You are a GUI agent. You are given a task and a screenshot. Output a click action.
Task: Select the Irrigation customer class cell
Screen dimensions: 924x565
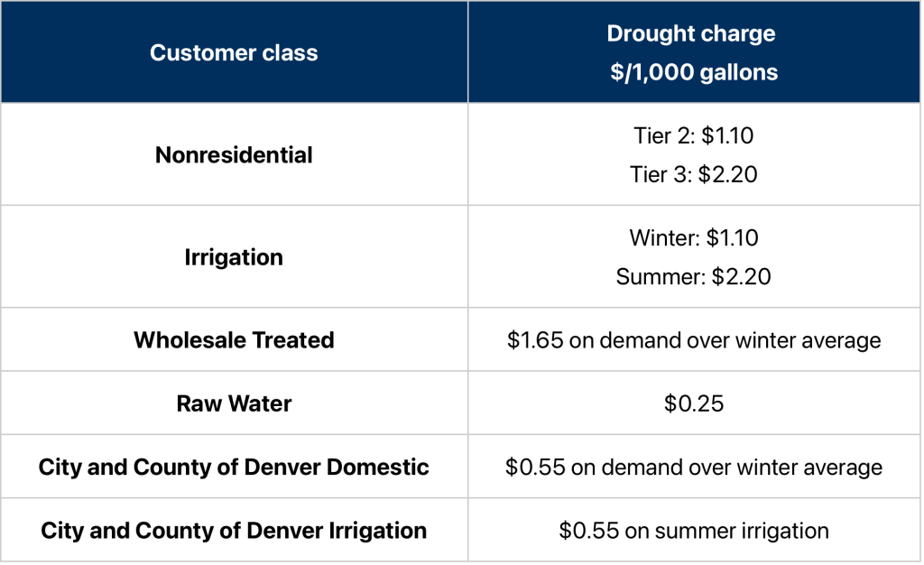[x=234, y=257]
